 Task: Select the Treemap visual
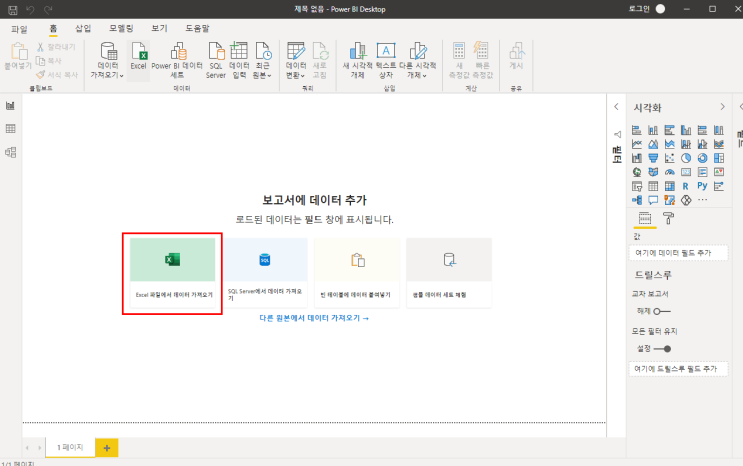[x=719, y=158]
